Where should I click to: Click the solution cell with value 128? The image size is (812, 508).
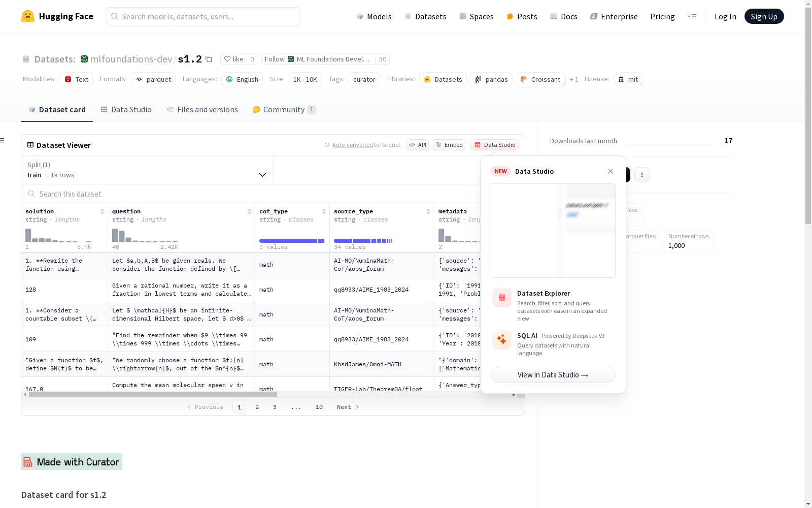click(x=64, y=290)
